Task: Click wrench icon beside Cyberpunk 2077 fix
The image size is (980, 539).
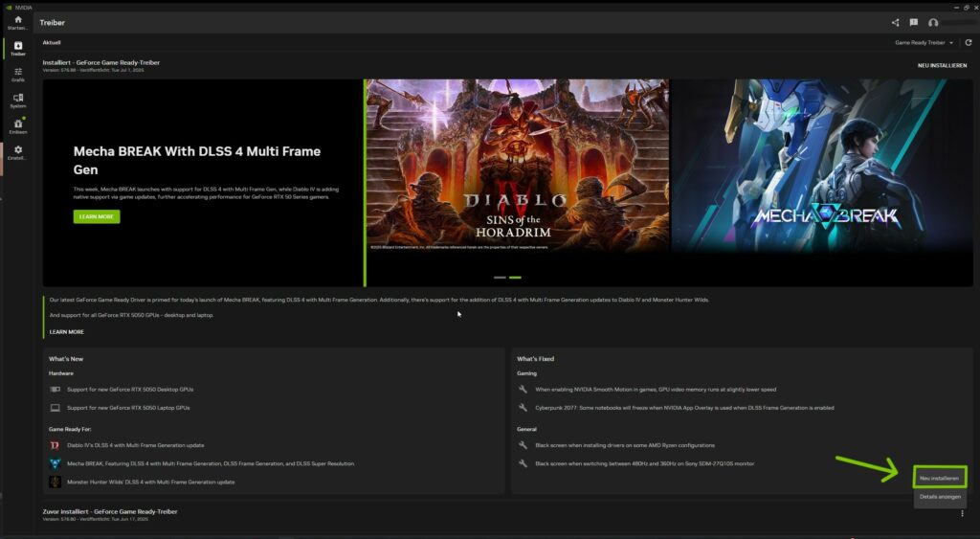Action: coord(523,408)
